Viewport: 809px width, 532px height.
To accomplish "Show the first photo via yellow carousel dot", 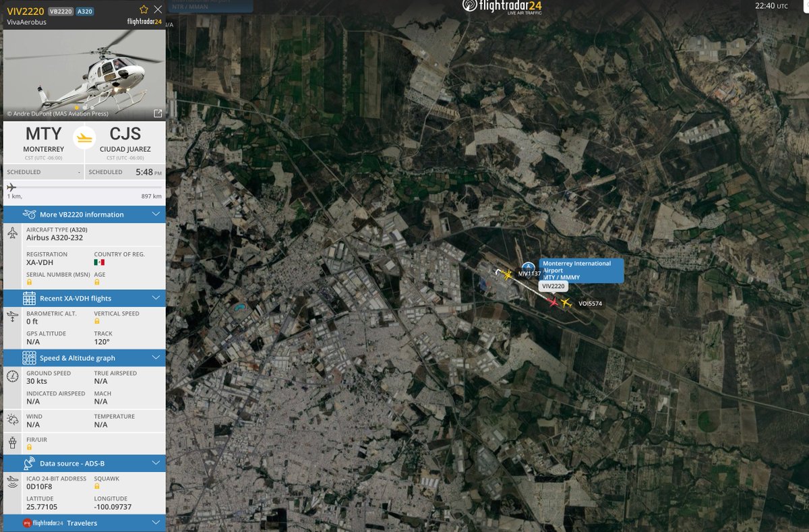I will coord(76,107).
